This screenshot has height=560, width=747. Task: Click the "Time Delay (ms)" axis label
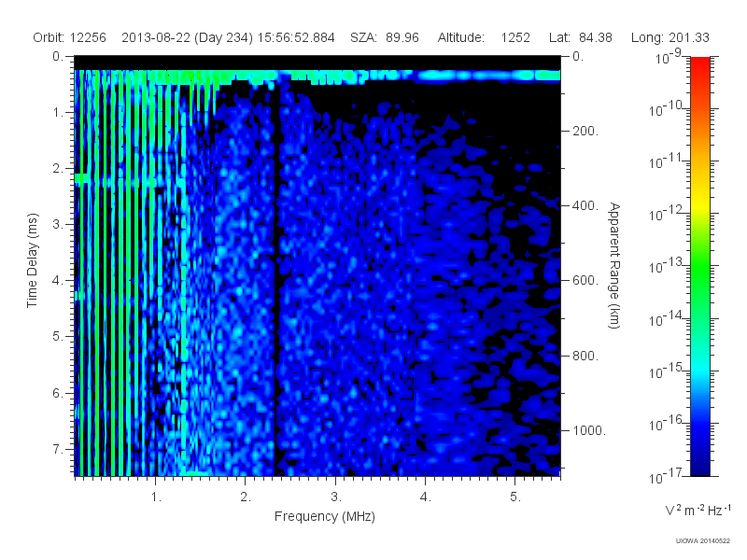(x=32, y=260)
